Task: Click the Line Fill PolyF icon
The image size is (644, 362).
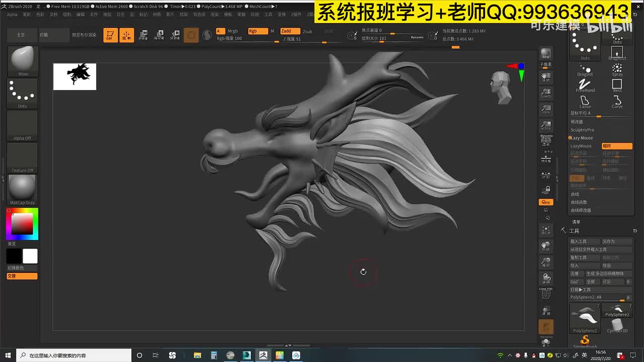Action: click(545, 294)
